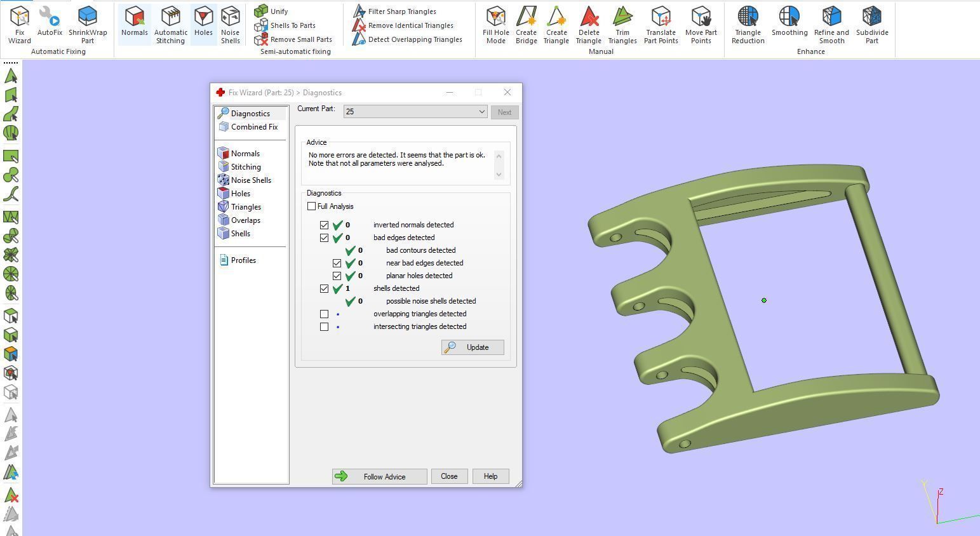Open Trim Triangles tool
Viewport: 980px width, 536px height.
point(622,25)
